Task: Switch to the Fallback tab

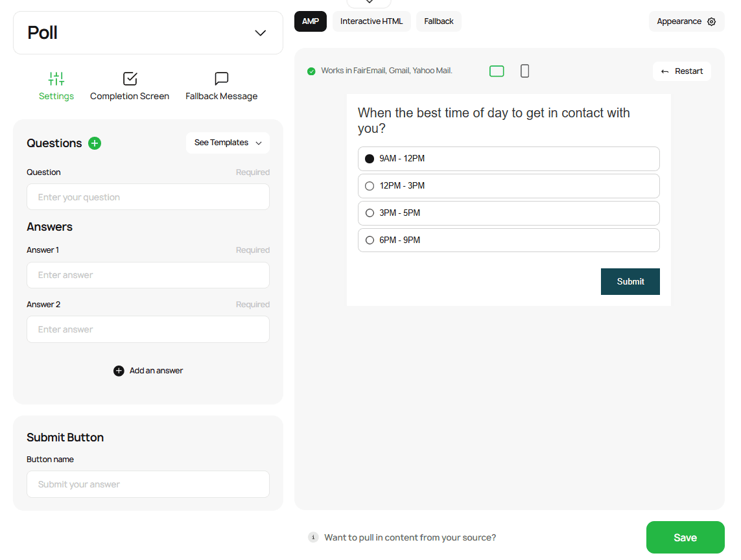Action: coord(439,21)
